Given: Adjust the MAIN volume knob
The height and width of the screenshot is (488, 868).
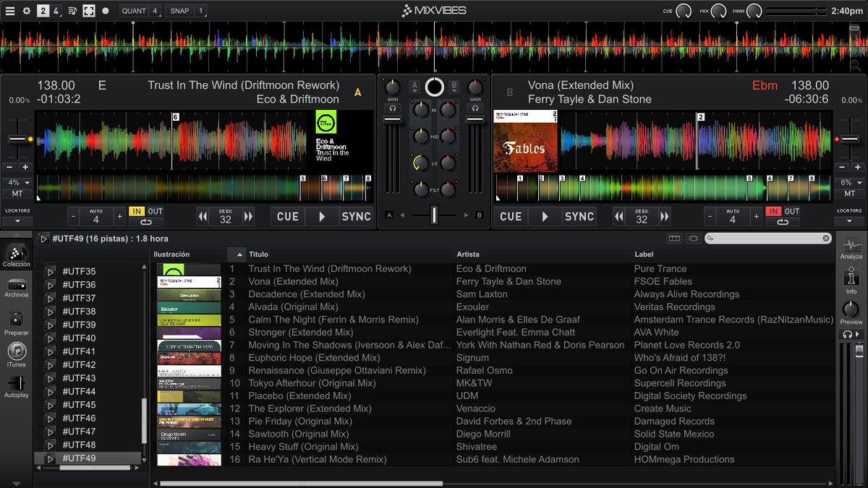Looking at the screenshot, I should pyautogui.click(x=754, y=11).
